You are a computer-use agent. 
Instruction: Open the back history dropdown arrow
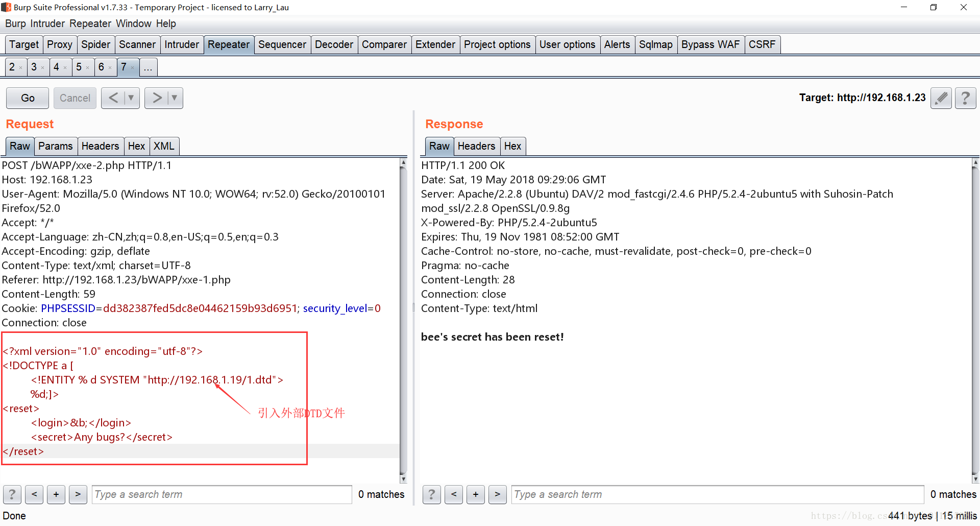click(131, 98)
